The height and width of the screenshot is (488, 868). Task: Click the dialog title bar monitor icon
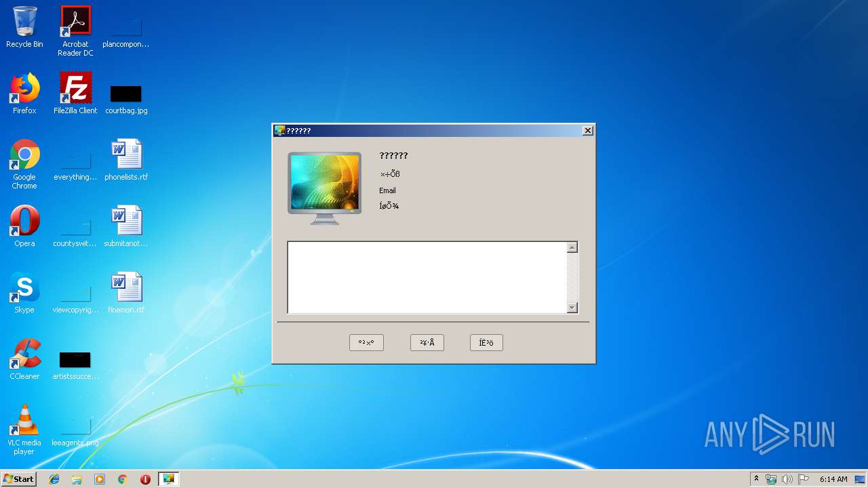280,131
